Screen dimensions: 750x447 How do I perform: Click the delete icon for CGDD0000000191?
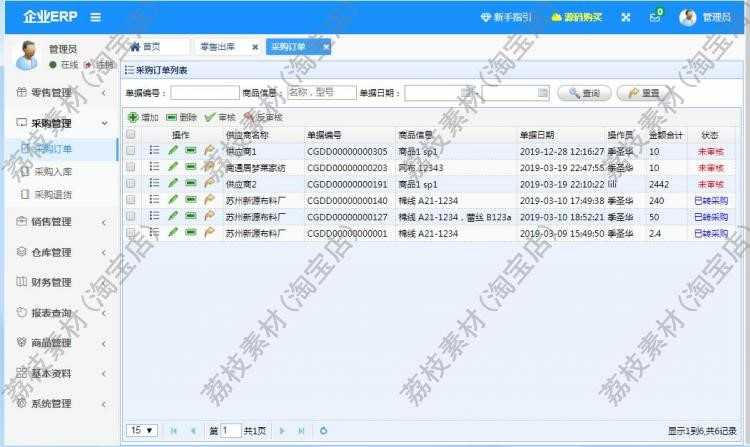(191, 183)
